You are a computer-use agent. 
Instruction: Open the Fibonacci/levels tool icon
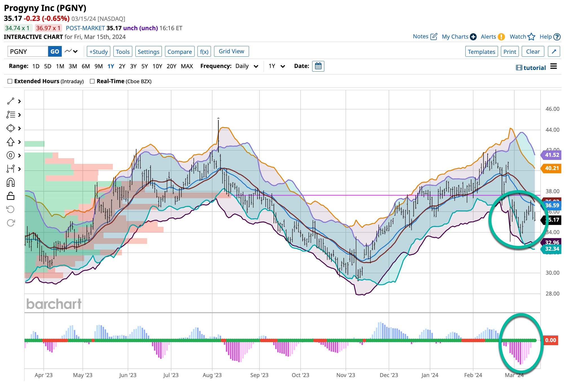click(11, 114)
